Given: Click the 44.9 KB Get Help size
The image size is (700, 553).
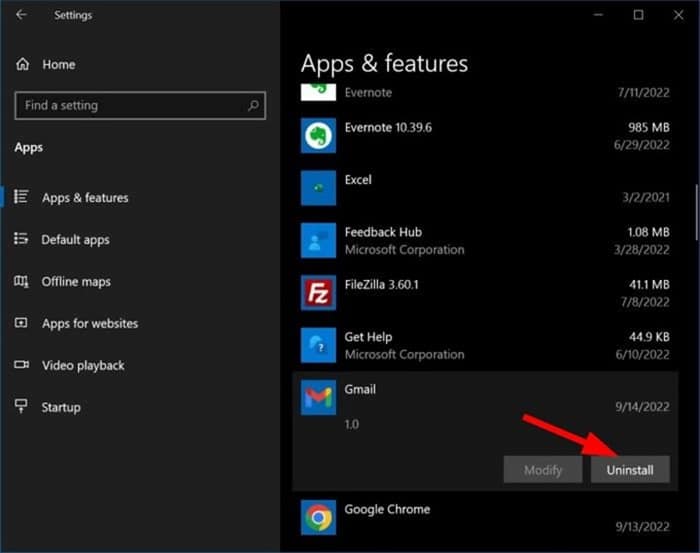Looking at the screenshot, I should coord(649,337).
